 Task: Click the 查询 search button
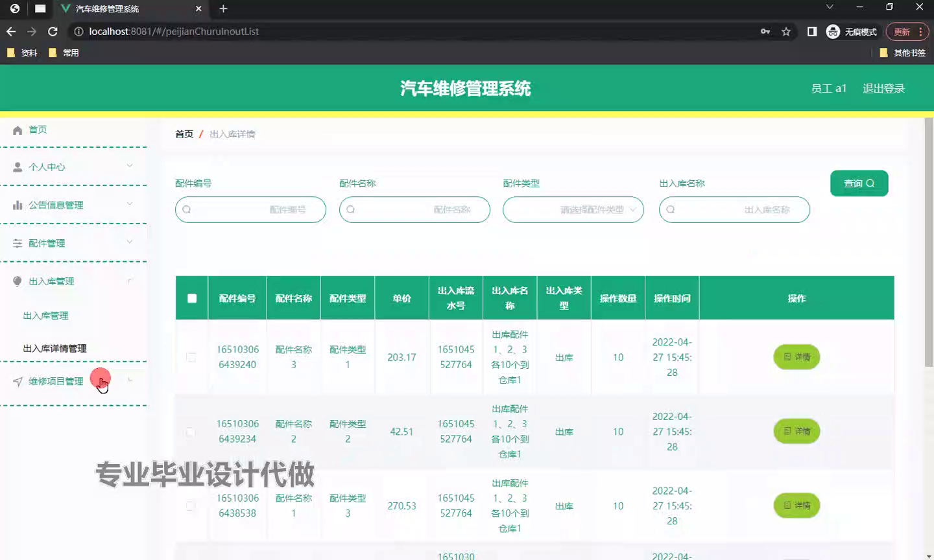pos(859,183)
